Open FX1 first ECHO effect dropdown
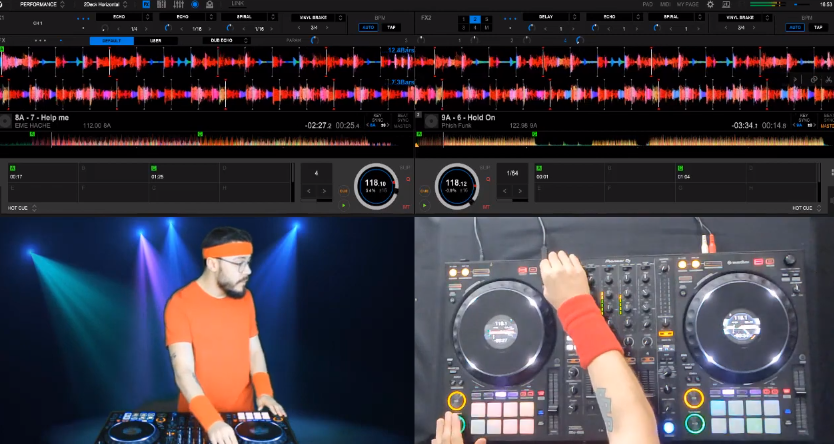Screen dimensions: 834x444 tap(124, 17)
